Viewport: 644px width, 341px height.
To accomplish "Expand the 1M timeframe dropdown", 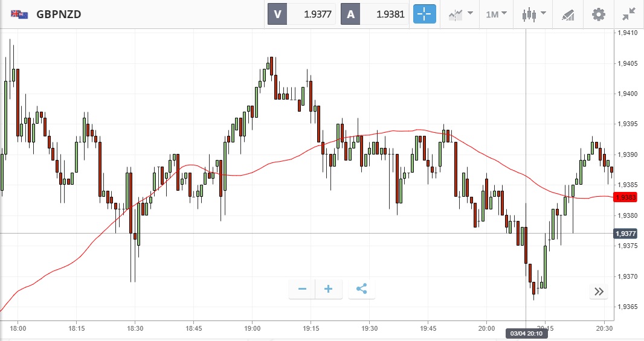I will [x=497, y=14].
